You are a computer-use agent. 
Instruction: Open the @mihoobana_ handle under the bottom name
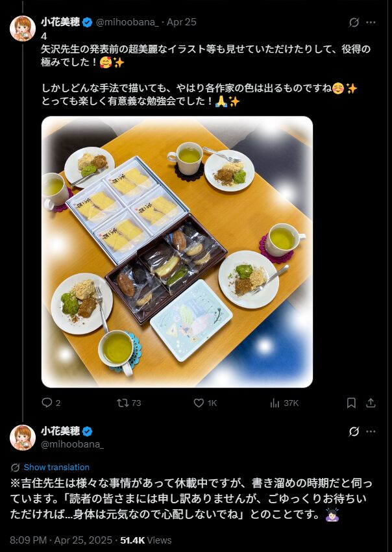tap(73, 444)
